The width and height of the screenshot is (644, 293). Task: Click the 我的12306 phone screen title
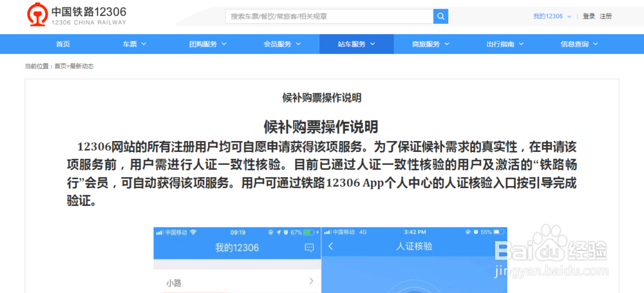click(x=237, y=248)
